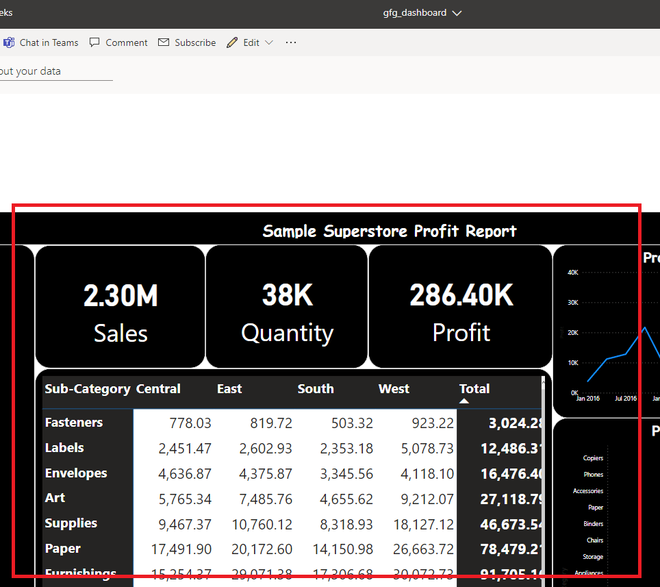Click the Edit pencil icon
Viewport: 660px width, 587px height.
pyautogui.click(x=232, y=43)
